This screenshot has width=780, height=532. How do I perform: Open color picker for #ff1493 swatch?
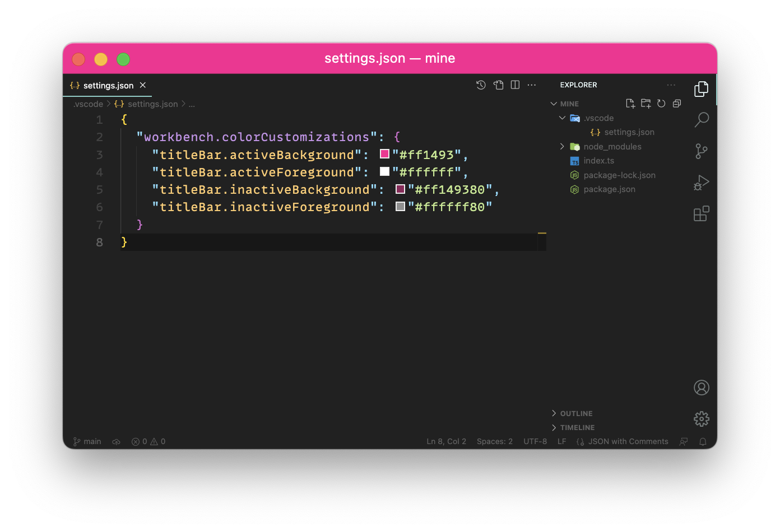384,154
